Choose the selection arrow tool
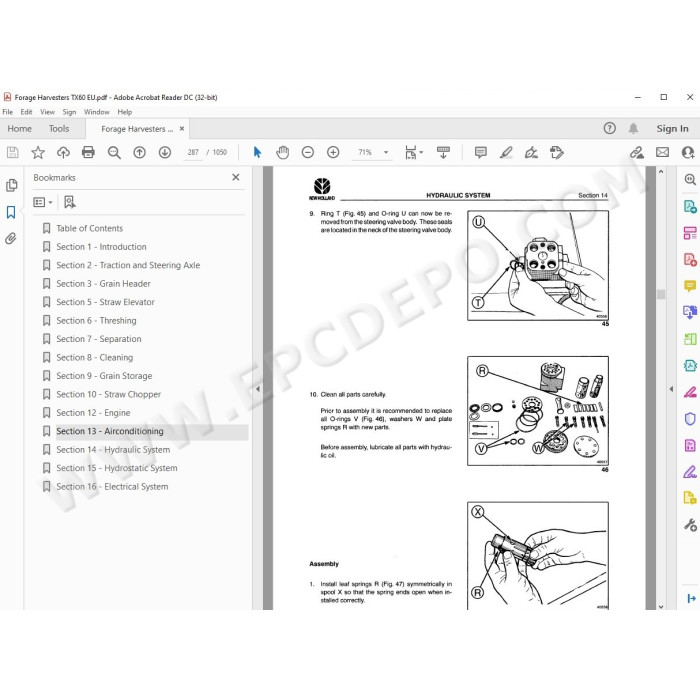The width and height of the screenshot is (700, 700). tap(258, 153)
